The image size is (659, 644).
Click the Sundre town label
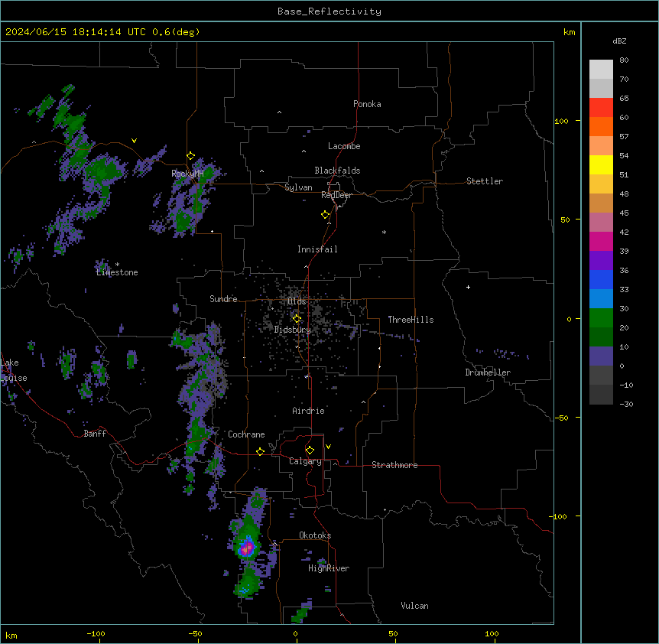point(223,299)
